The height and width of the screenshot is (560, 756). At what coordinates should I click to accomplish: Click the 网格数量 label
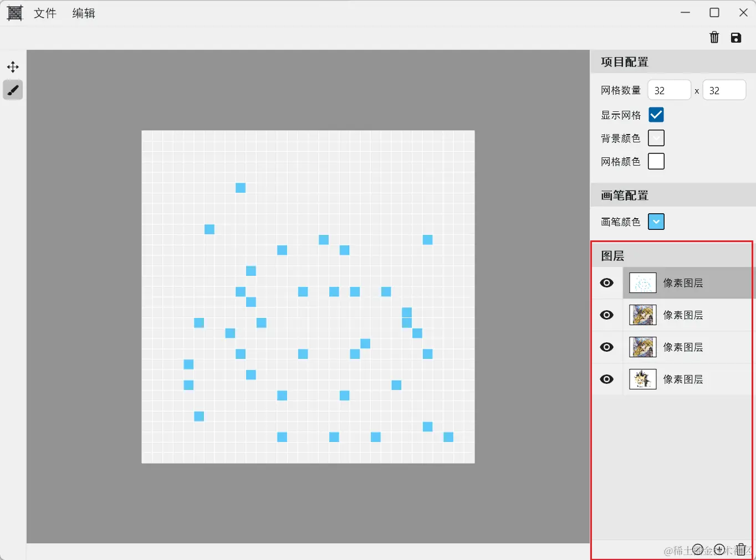621,90
